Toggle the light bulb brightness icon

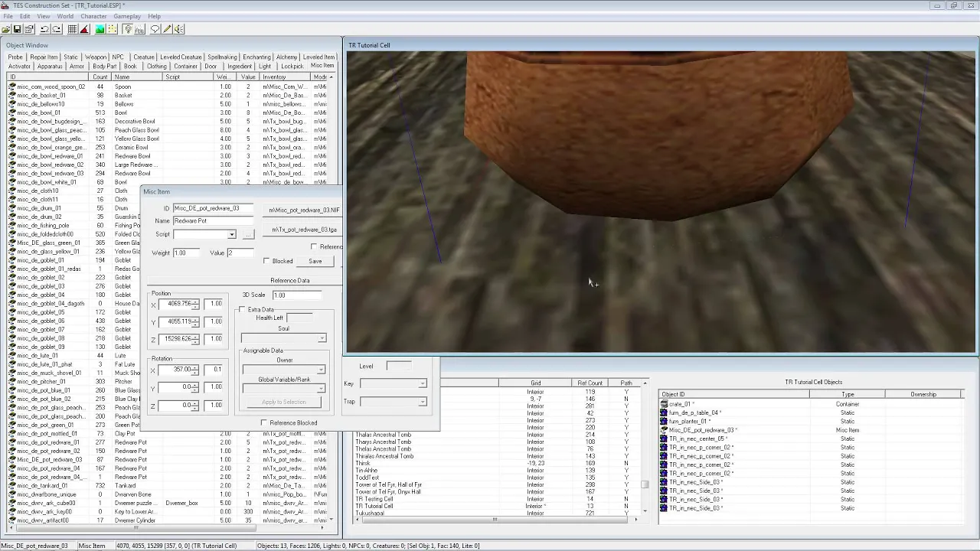[128, 29]
